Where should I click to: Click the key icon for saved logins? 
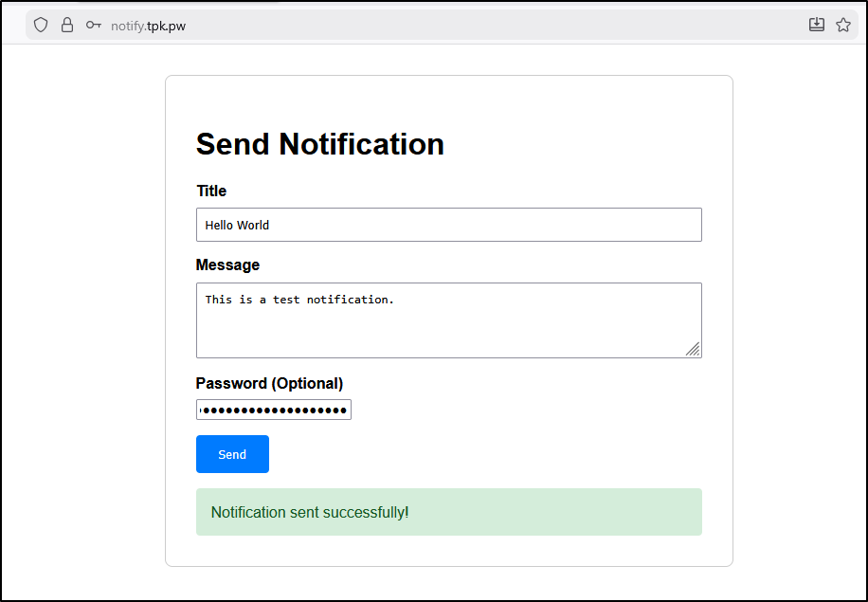(x=93, y=26)
